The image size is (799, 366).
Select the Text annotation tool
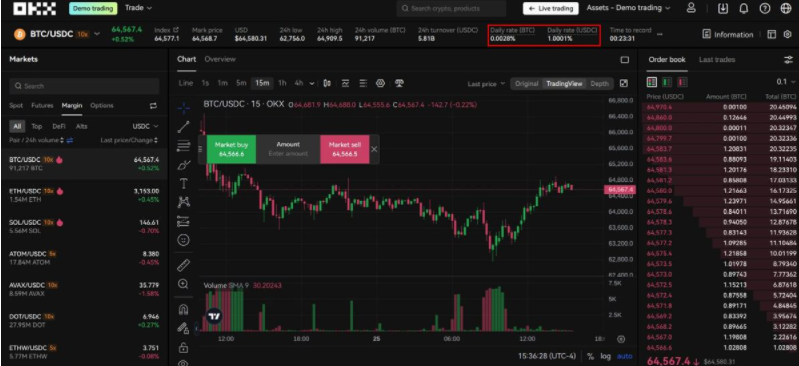(x=183, y=183)
